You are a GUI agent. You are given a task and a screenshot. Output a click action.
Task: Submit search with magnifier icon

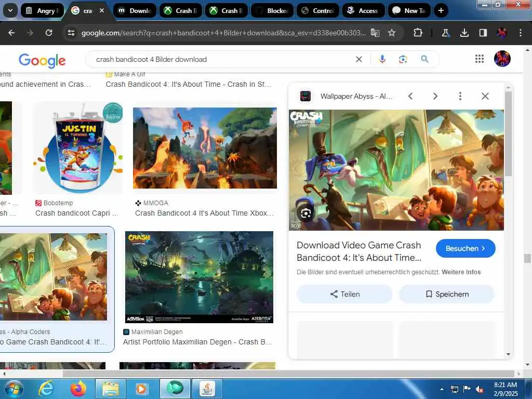coord(424,59)
